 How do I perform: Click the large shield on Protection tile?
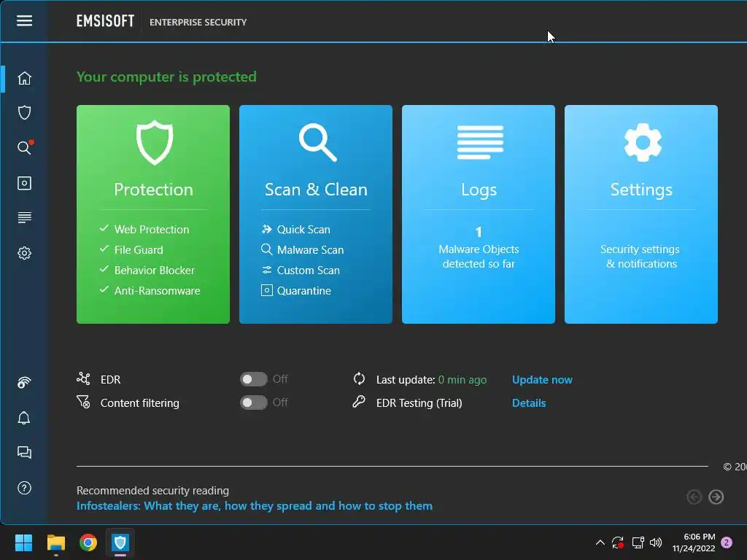click(155, 142)
